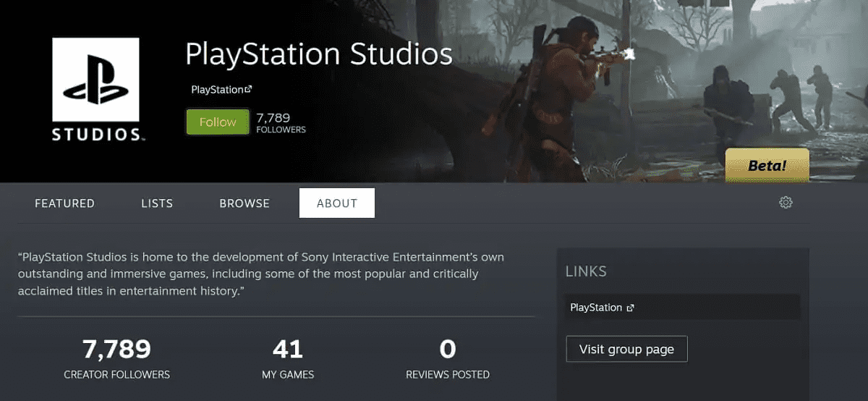Click the 41 MY GAMES stat
Screen dimensions: 868x401
[288, 360]
